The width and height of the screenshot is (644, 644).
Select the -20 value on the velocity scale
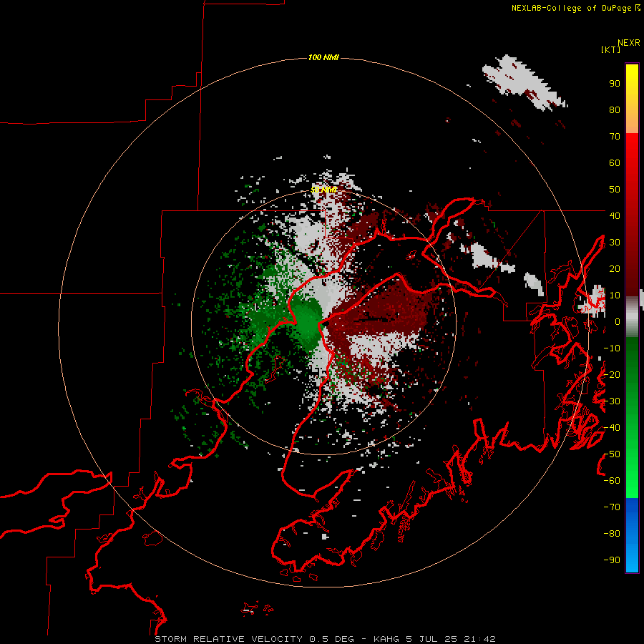[612, 375]
